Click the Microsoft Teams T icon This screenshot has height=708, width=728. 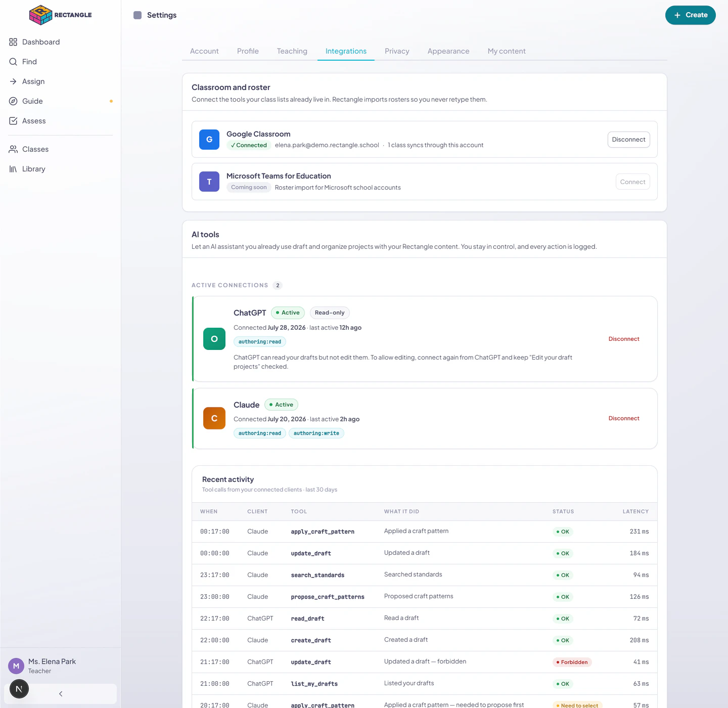[x=209, y=182]
